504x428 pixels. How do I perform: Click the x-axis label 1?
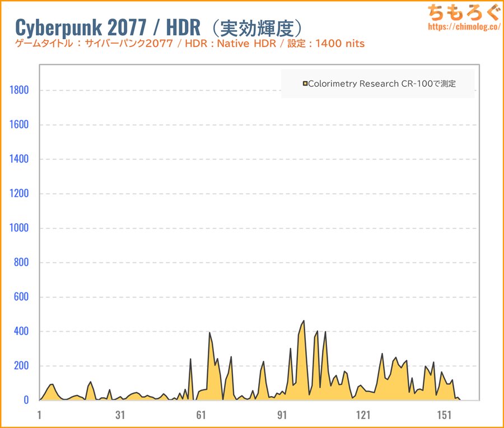39,415
